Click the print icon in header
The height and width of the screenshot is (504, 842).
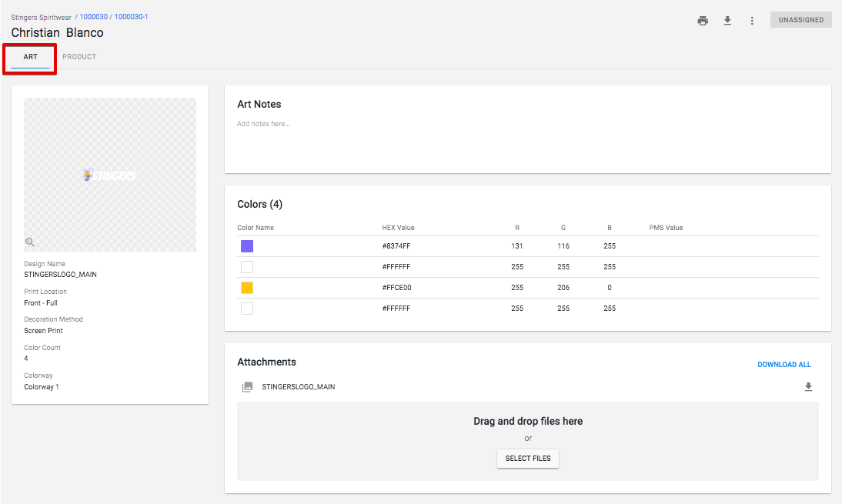(x=702, y=21)
